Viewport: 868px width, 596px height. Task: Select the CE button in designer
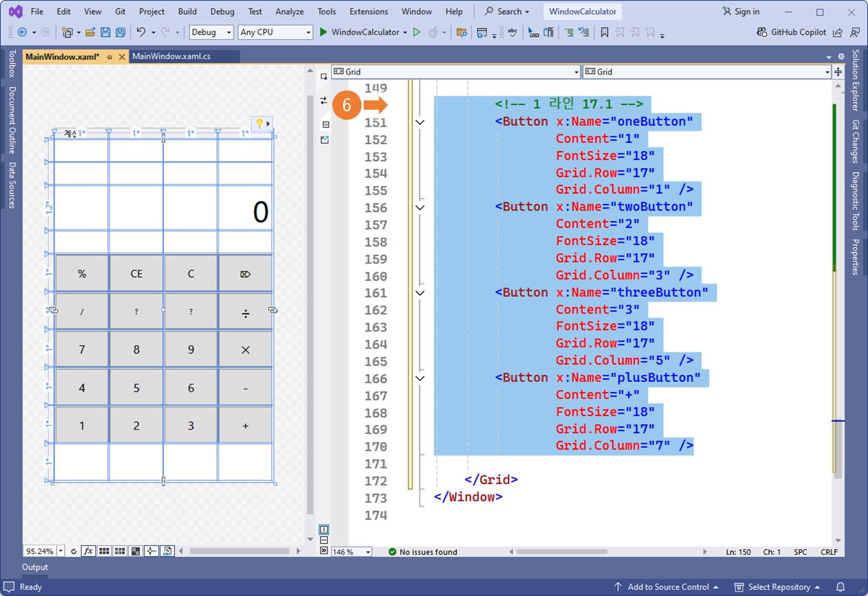coord(136,274)
